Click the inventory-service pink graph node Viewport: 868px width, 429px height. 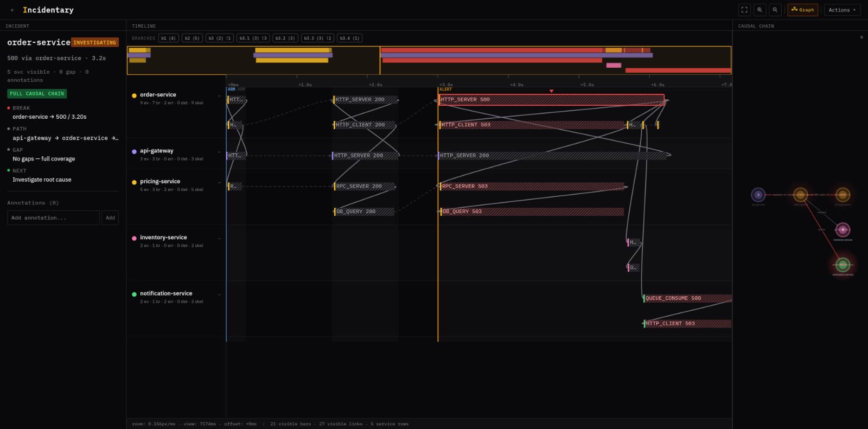(843, 229)
